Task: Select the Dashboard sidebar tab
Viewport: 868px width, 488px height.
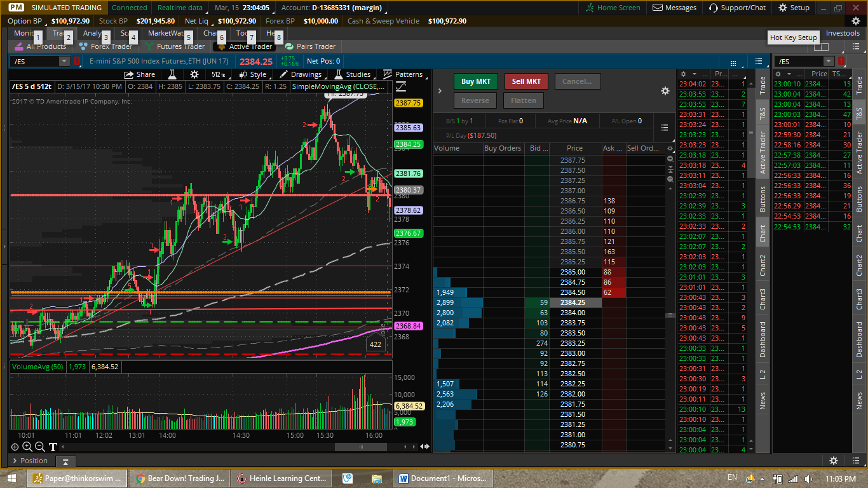Action: 763,339
